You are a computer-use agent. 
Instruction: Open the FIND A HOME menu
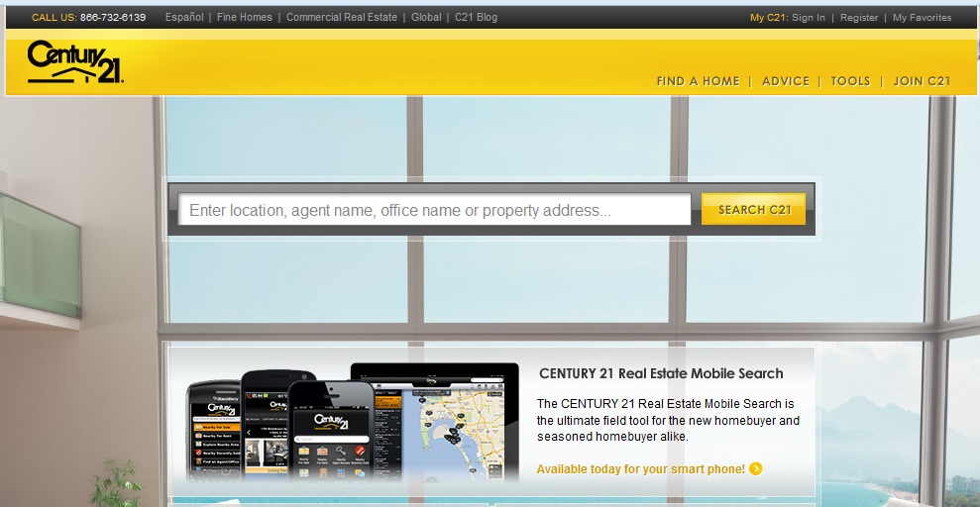(698, 81)
